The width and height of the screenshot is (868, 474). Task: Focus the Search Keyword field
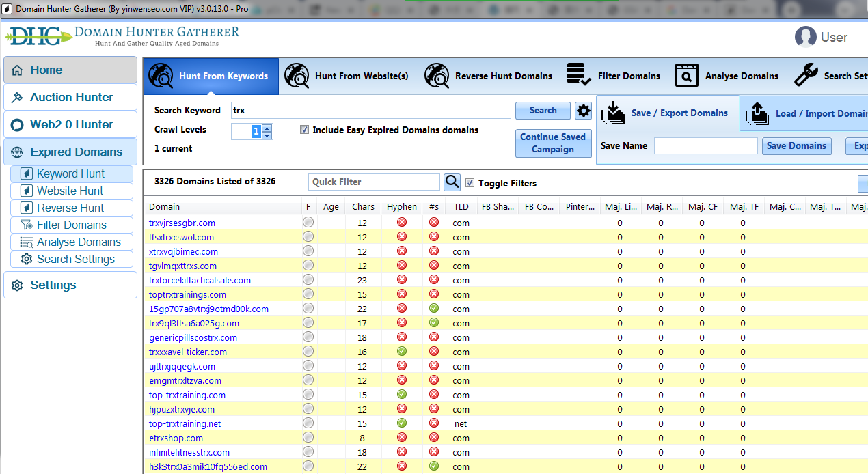370,111
